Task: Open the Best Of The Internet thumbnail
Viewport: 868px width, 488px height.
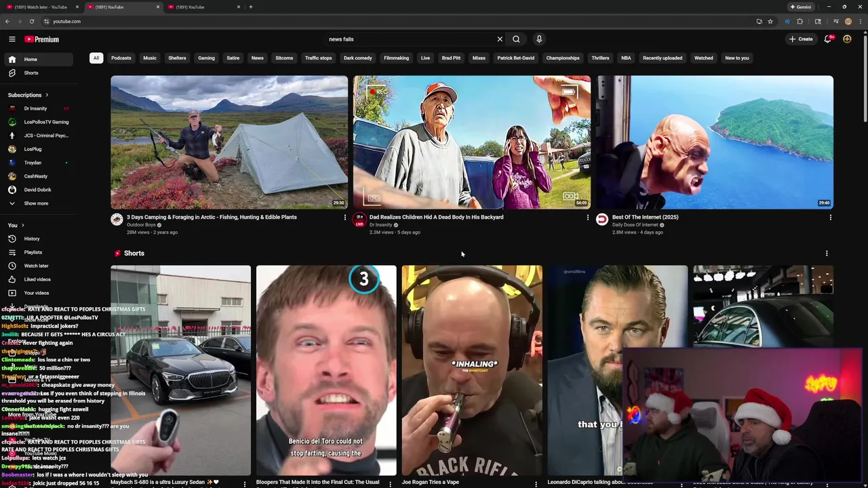Action: coord(715,142)
